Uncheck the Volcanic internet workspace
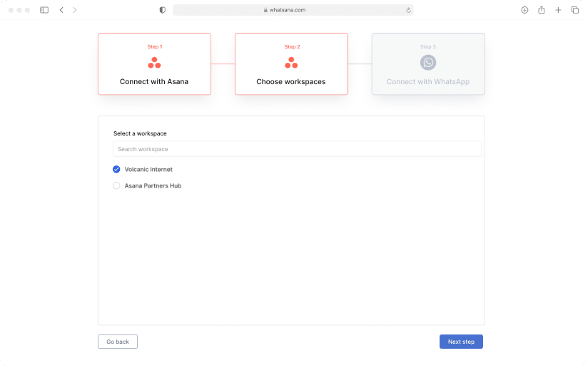588x368 pixels. click(x=116, y=169)
